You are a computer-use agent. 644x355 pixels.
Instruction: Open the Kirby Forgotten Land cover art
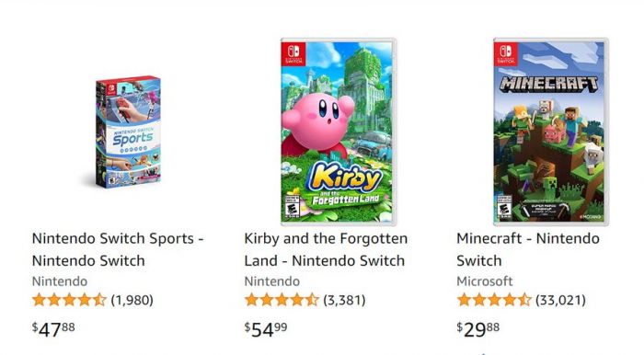point(339,132)
